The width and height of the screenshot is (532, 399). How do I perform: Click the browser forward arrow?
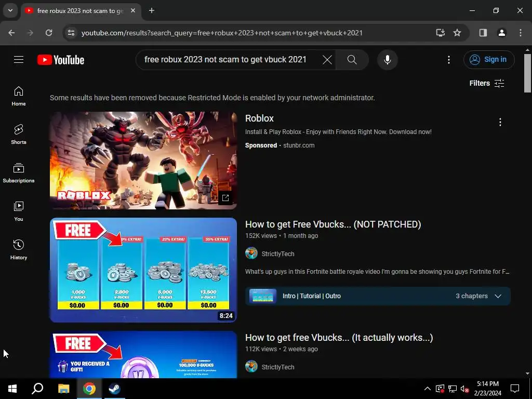coord(30,33)
